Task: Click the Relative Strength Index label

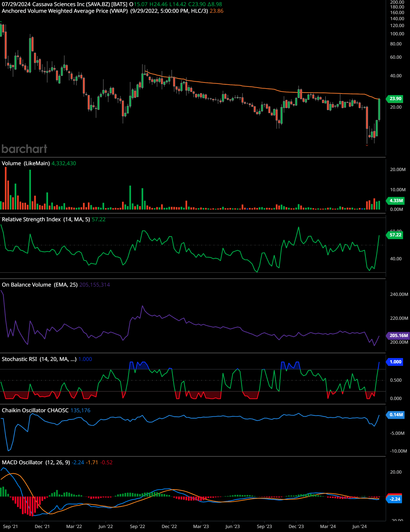Action: (46, 219)
